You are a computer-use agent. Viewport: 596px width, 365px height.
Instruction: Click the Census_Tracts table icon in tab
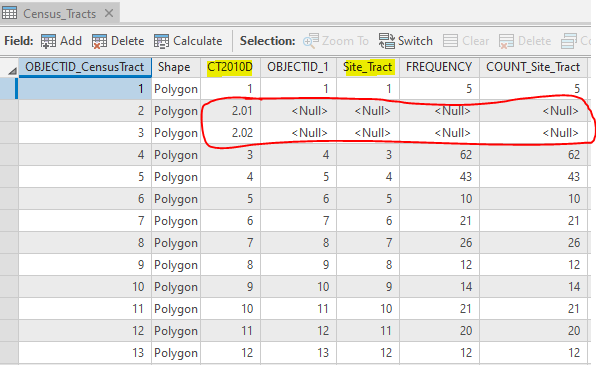pos(10,13)
